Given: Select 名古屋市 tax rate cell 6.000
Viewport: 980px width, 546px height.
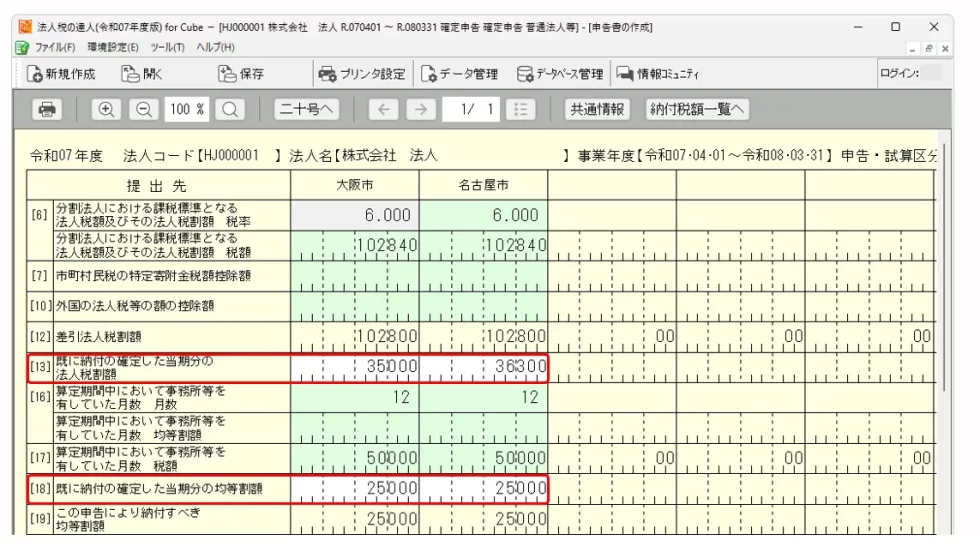Looking at the screenshot, I should pyautogui.click(x=483, y=215).
